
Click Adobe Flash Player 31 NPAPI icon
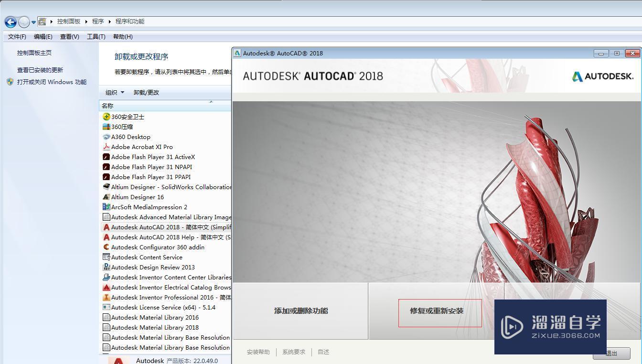pos(106,167)
